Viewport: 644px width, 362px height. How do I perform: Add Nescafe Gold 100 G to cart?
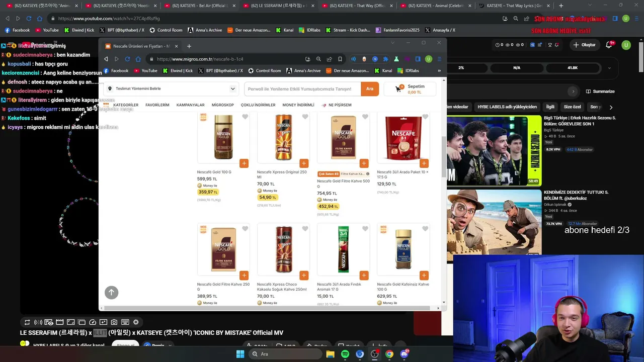(244, 163)
